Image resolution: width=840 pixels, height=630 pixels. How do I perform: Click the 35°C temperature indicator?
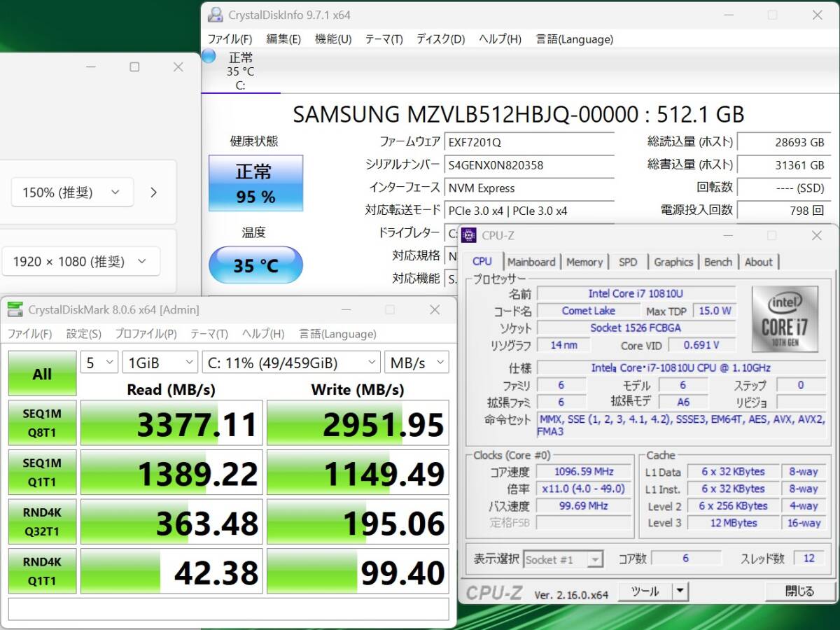click(255, 265)
